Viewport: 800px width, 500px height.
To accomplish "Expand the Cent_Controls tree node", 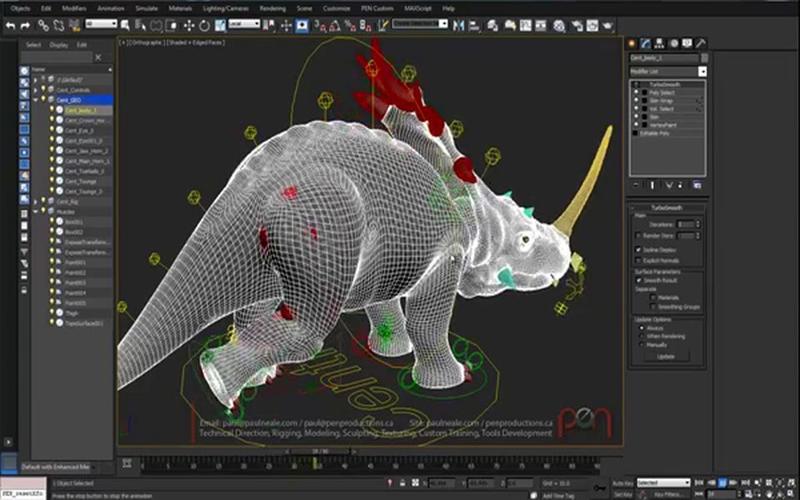I will (35, 90).
